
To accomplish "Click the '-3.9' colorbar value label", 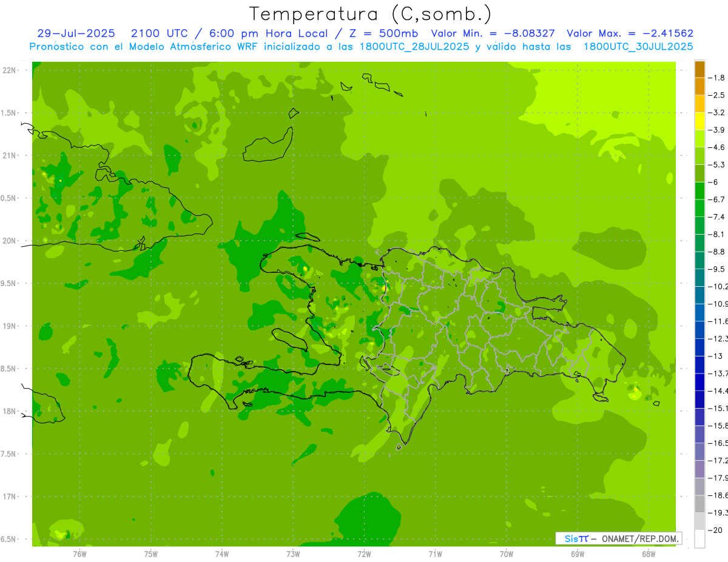I will [x=716, y=130].
